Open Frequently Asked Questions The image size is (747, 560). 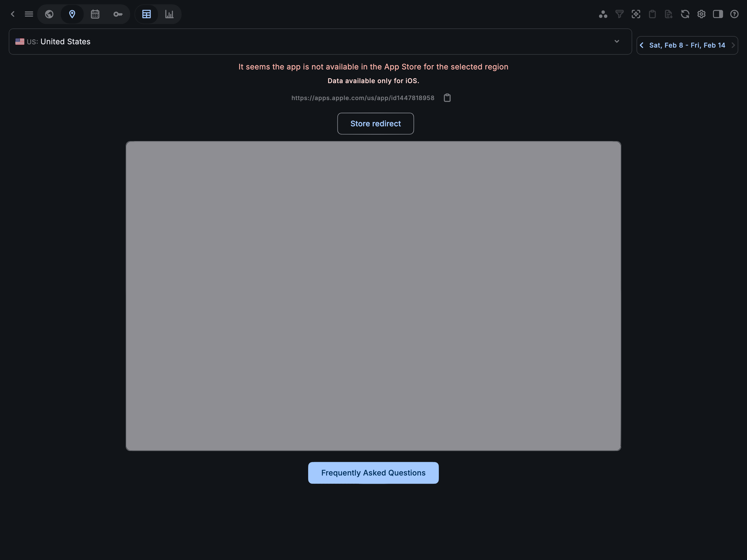[x=373, y=473]
